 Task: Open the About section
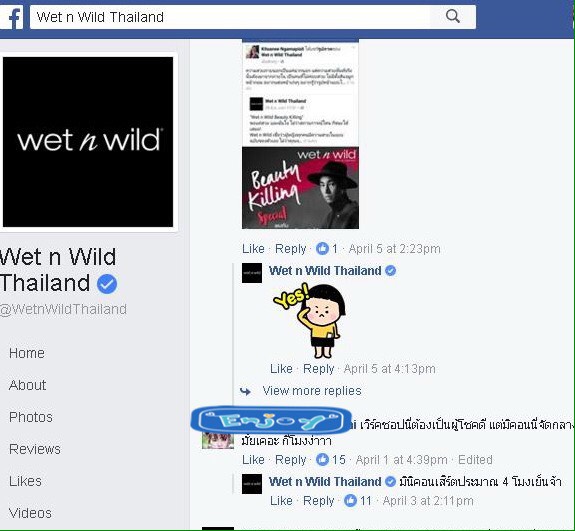click(x=28, y=385)
